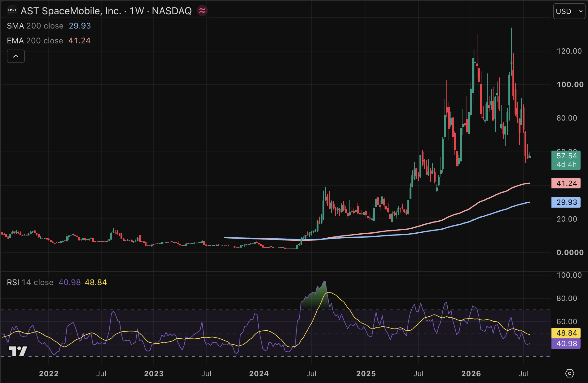Click the 20.00 price scale label
This screenshot has width=588, height=383.
point(567,219)
